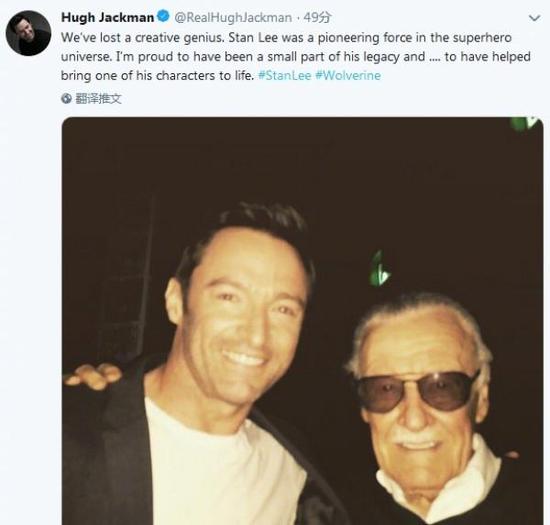The height and width of the screenshot is (525, 550).
Task: Click the @RealHughJackman handle
Action: [233, 17]
